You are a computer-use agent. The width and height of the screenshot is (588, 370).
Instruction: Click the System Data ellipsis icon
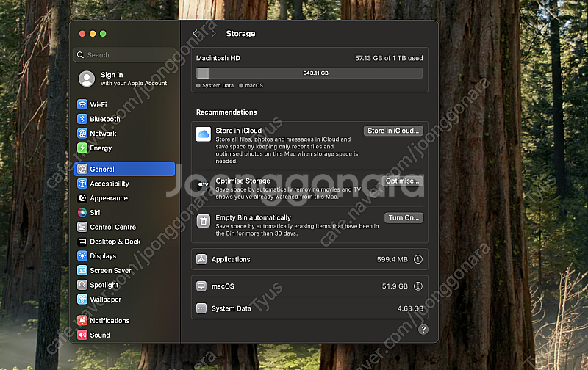pos(201,308)
